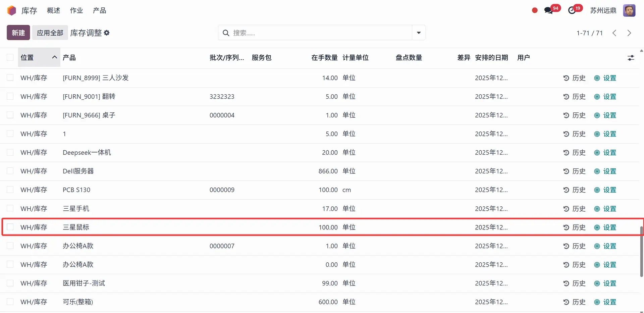Open 历史 for the 三人沙发 row
The image size is (644, 313).
pos(574,78)
